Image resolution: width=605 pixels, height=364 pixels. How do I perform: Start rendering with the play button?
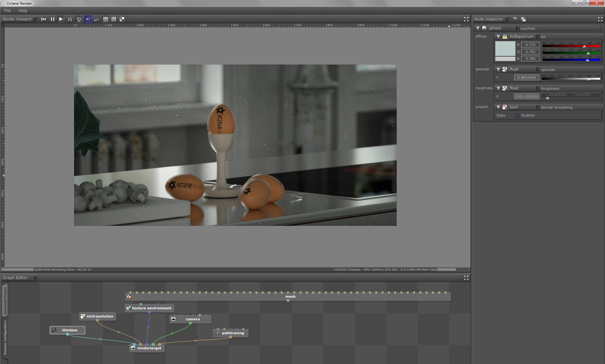tap(61, 19)
